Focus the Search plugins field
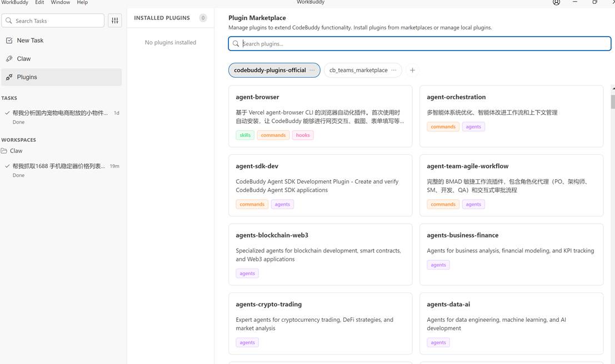The height and width of the screenshot is (364, 615). tap(419, 43)
